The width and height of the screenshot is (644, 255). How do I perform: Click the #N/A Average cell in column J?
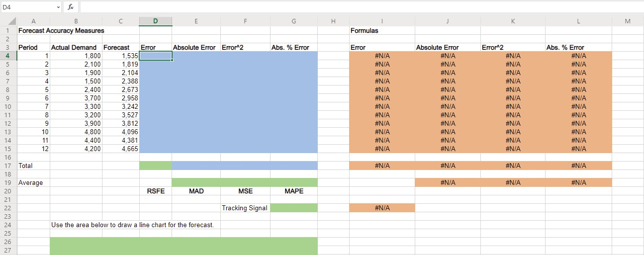coord(448,182)
